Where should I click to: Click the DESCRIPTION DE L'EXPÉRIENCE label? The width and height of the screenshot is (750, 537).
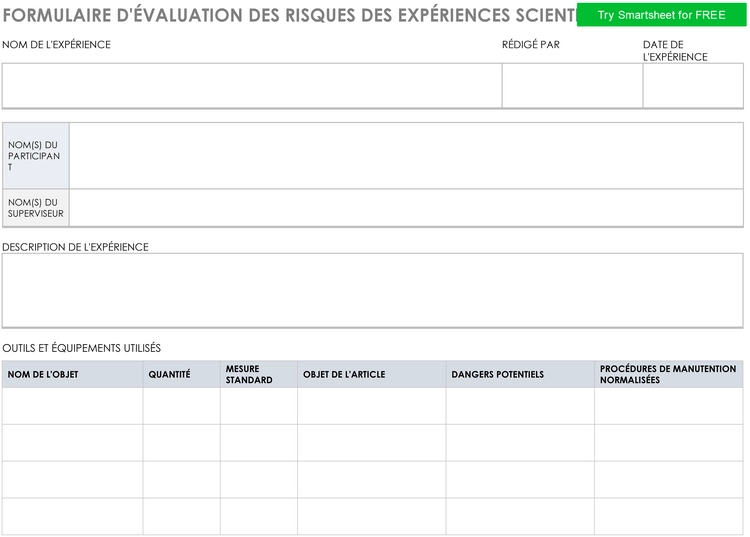75,247
